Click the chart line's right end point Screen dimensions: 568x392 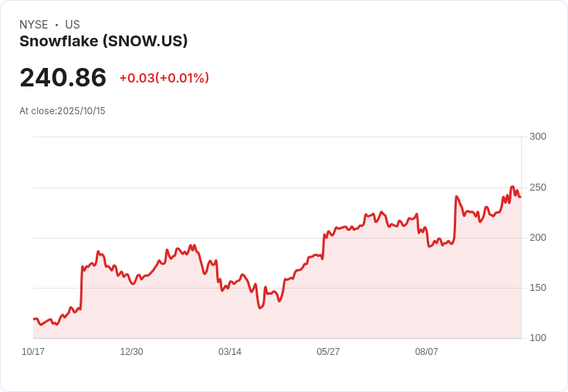coord(520,197)
